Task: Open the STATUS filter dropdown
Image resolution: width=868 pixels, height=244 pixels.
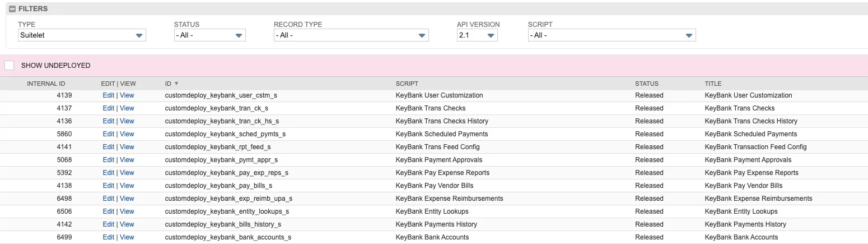Action: pos(210,35)
